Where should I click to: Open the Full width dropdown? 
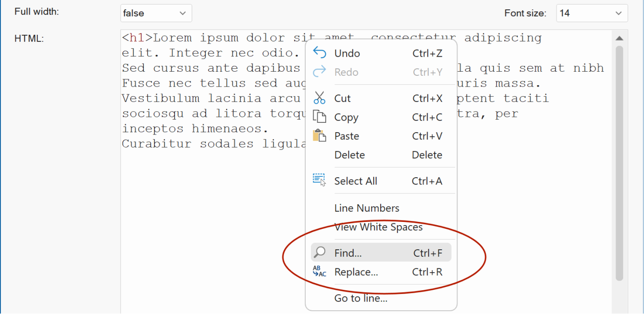(x=156, y=13)
